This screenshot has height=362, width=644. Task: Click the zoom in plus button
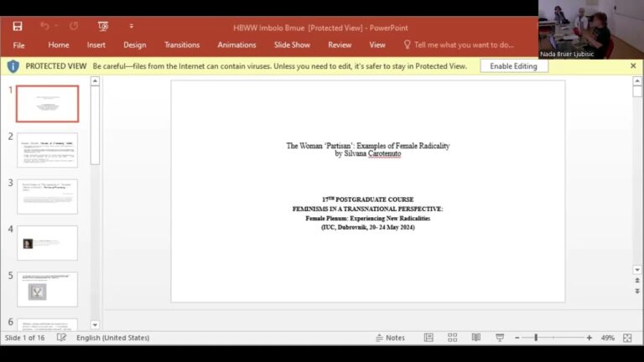click(x=589, y=338)
